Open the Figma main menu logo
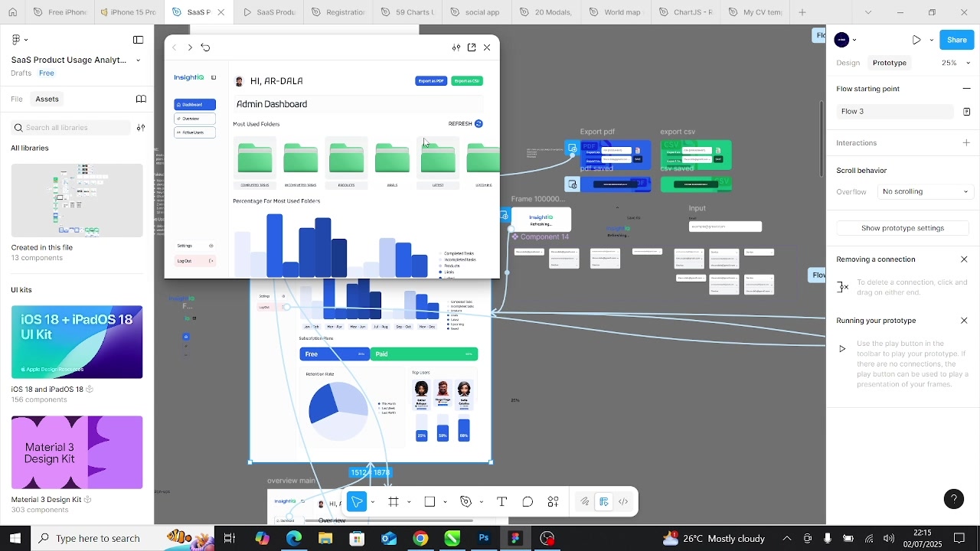 coord(18,40)
